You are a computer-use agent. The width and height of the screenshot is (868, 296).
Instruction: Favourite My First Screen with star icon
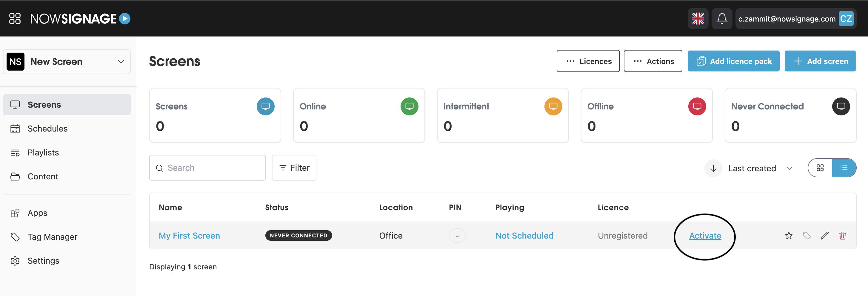click(x=789, y=236)
